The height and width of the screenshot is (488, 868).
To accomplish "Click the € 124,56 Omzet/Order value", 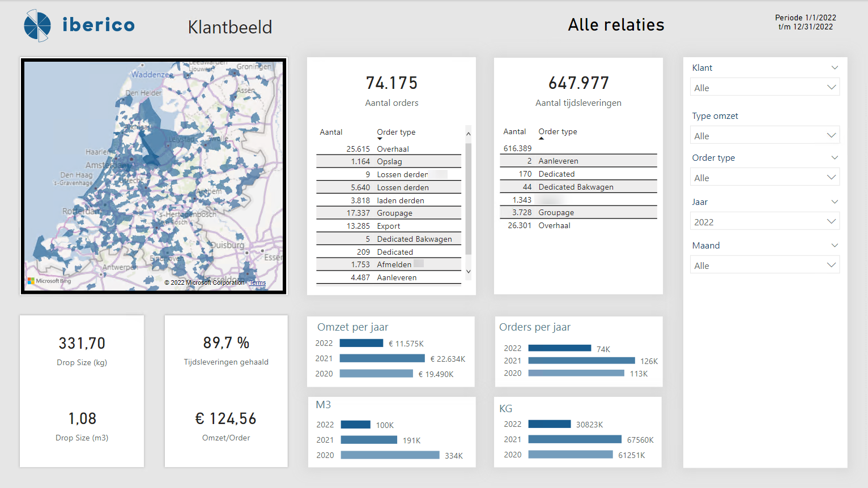I will [226, 418].
